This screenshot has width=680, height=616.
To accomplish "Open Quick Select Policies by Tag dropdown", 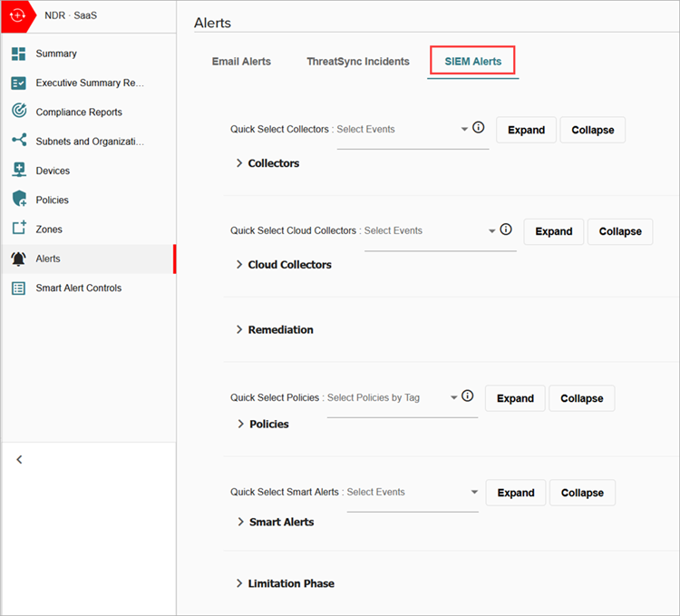I will click(x=403, y=398).
